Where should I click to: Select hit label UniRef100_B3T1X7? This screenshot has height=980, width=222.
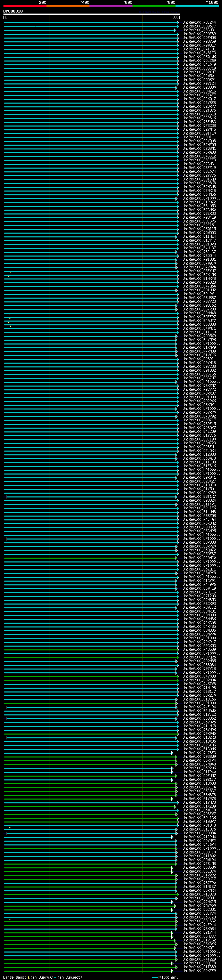click(199, 496)
